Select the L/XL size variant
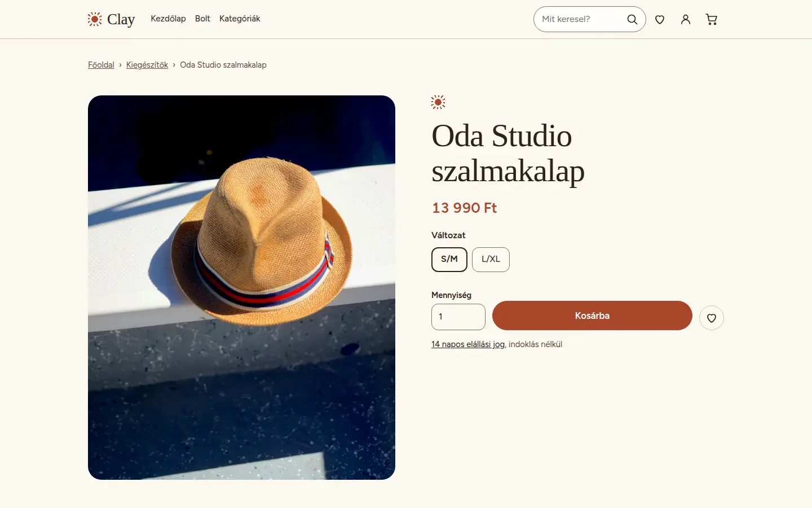This screenshot has height=508, width=812. pyautogui.click(x=491, y=260)
